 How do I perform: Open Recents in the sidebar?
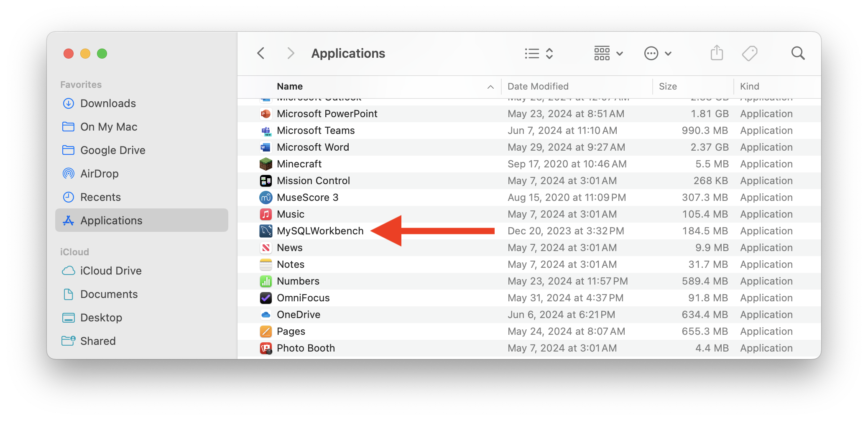(x=141, y=197)
